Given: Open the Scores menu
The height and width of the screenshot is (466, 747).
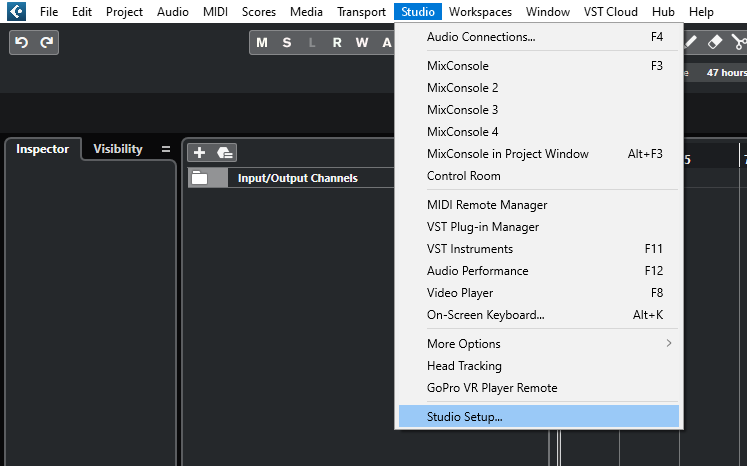Looking at the screenshot, I should [259, 11].
